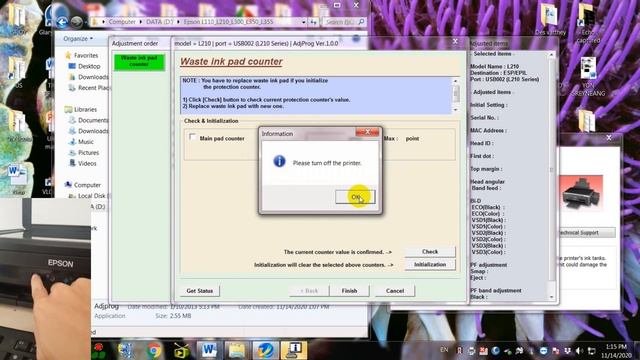
Task: Click the down arrow of the NOTE text scrollbar
Action: coord(456,110)
